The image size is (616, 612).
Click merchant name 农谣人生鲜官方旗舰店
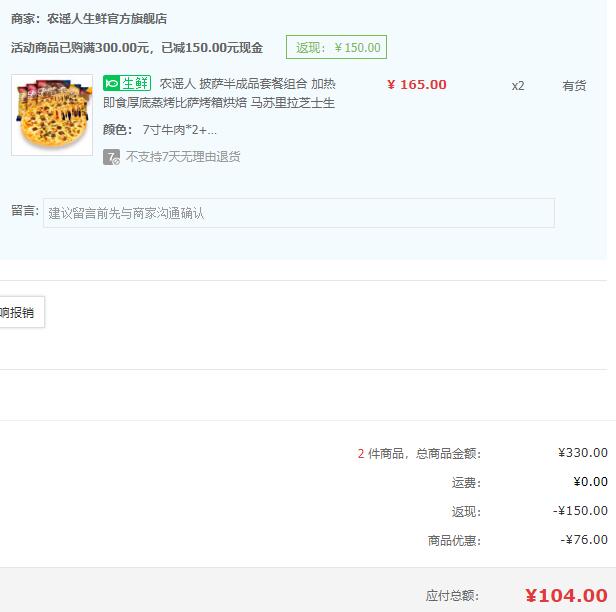coord(107,18)
